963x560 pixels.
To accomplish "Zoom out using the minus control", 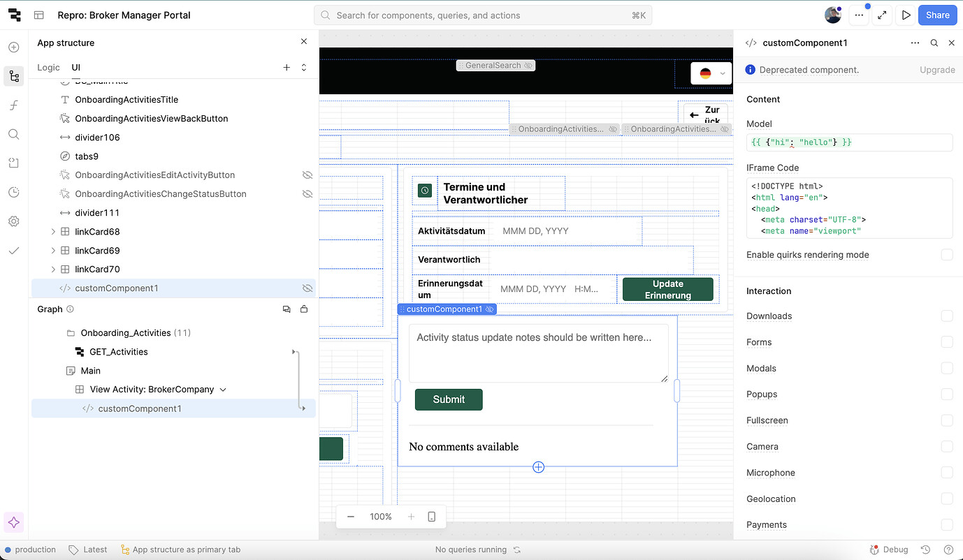I will (x=351, y=517).
